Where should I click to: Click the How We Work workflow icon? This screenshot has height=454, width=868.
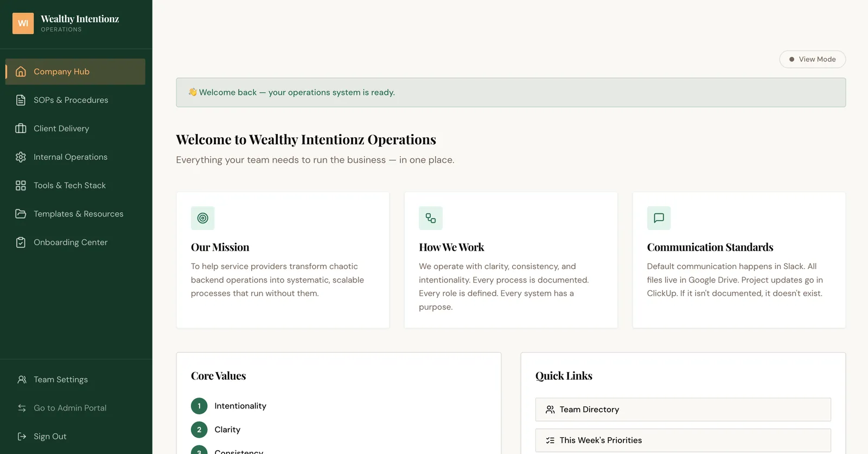pyautogui.click(x=431, y=218)
